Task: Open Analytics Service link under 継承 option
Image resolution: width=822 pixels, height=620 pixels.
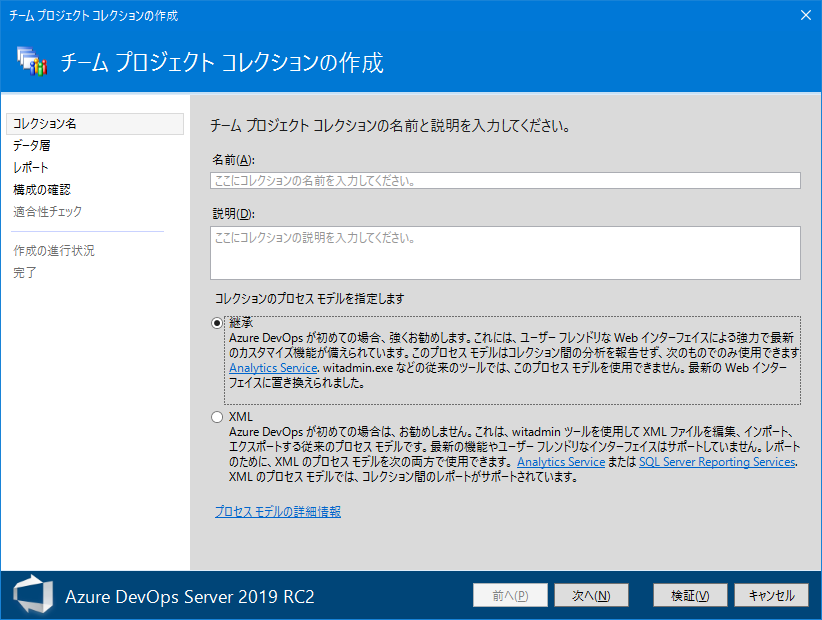Action: (x=273, y=368)
